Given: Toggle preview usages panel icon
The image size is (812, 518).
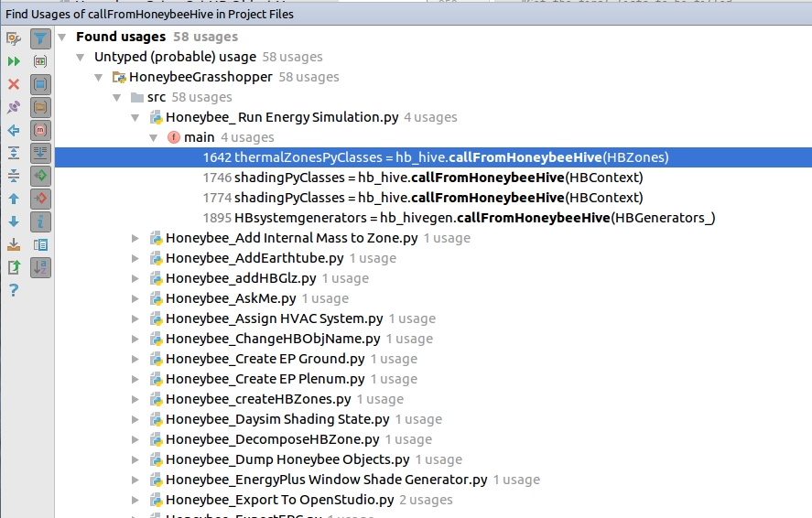Looking at the screenshot, I should click(40, 244).
